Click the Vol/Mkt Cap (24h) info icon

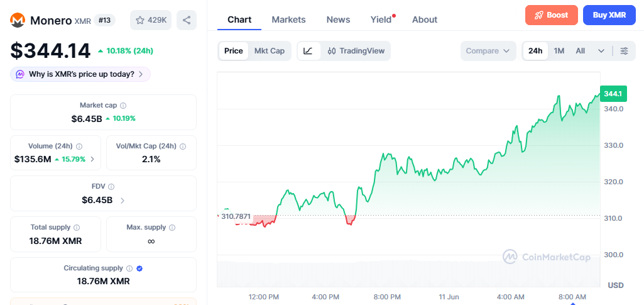click(x=183, y=147)
